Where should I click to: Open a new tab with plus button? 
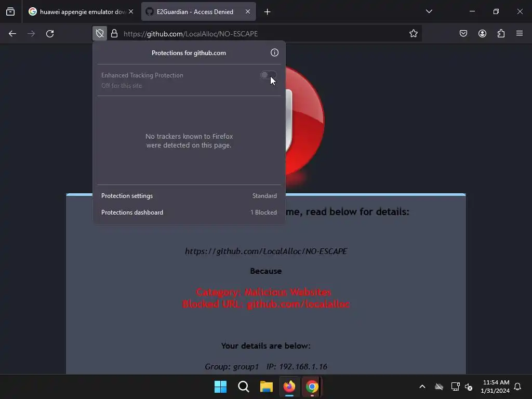point(268,12)
